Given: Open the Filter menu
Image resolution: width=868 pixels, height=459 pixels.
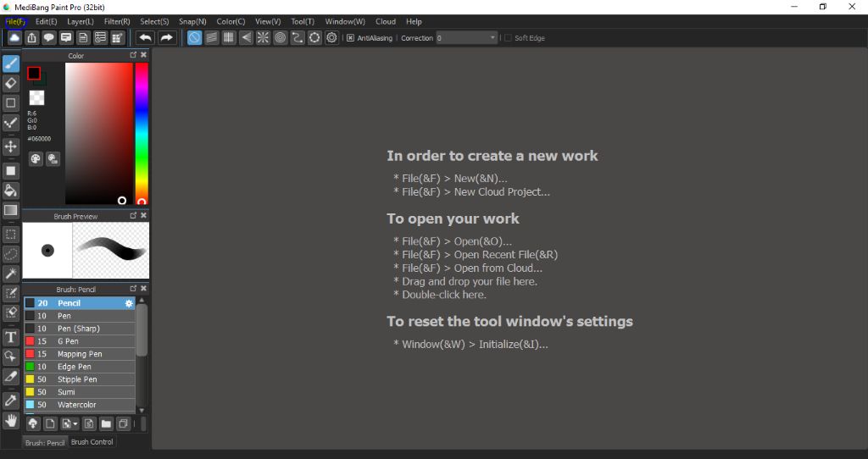Looking at the screenshot, I should 117,21.
